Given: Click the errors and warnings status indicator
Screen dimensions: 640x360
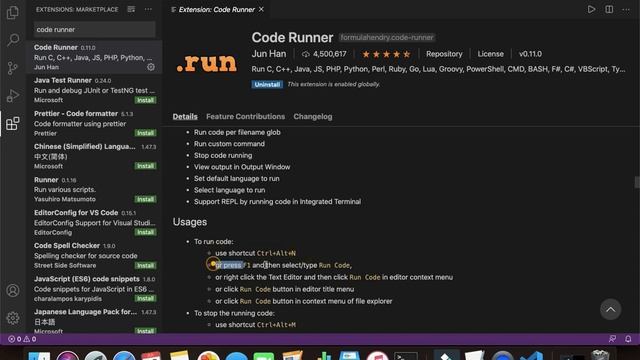Looking at the screenshot, I should [22, 339].
